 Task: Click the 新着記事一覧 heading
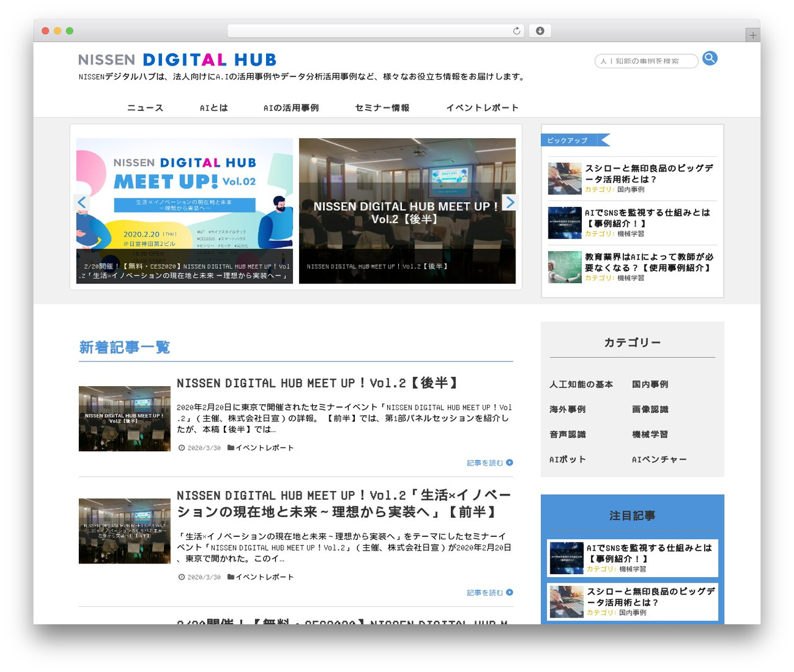(x=125, y=347)
